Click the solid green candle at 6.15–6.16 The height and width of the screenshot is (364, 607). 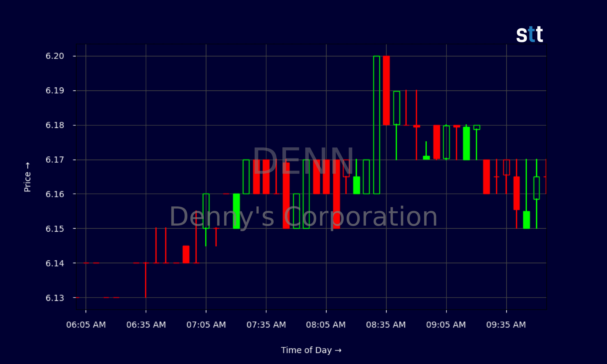[236, 211]
